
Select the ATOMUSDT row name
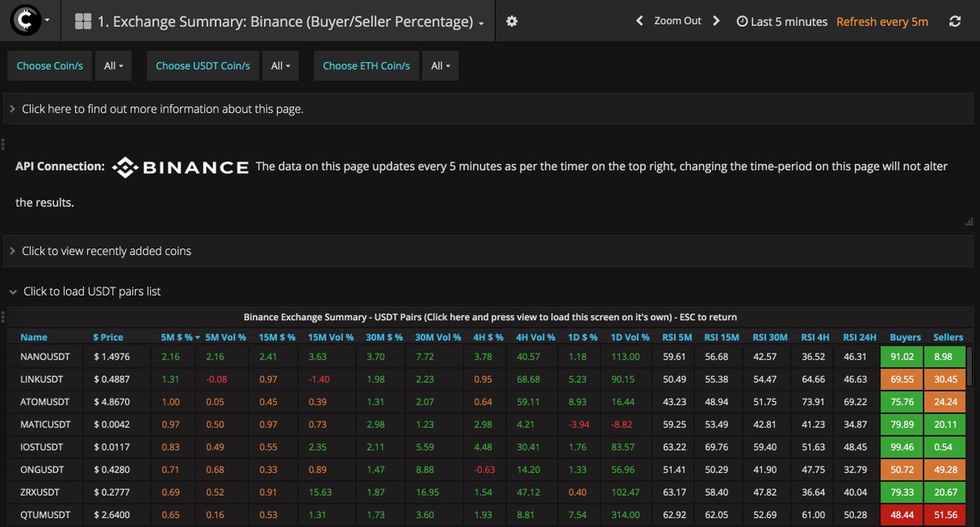[x=45, y=402]
